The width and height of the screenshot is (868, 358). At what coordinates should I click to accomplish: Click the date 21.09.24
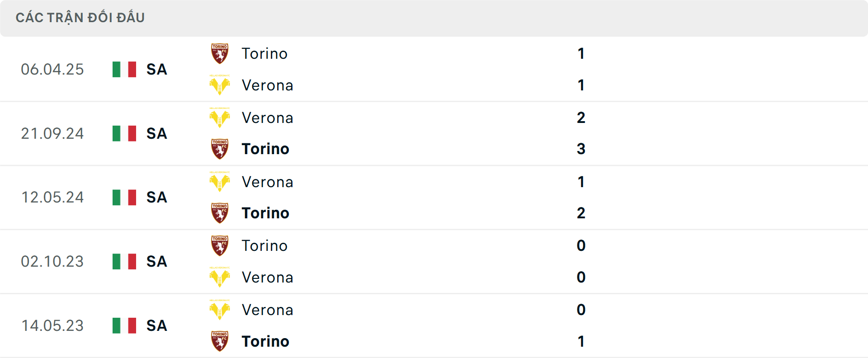[x=52, y=134]
